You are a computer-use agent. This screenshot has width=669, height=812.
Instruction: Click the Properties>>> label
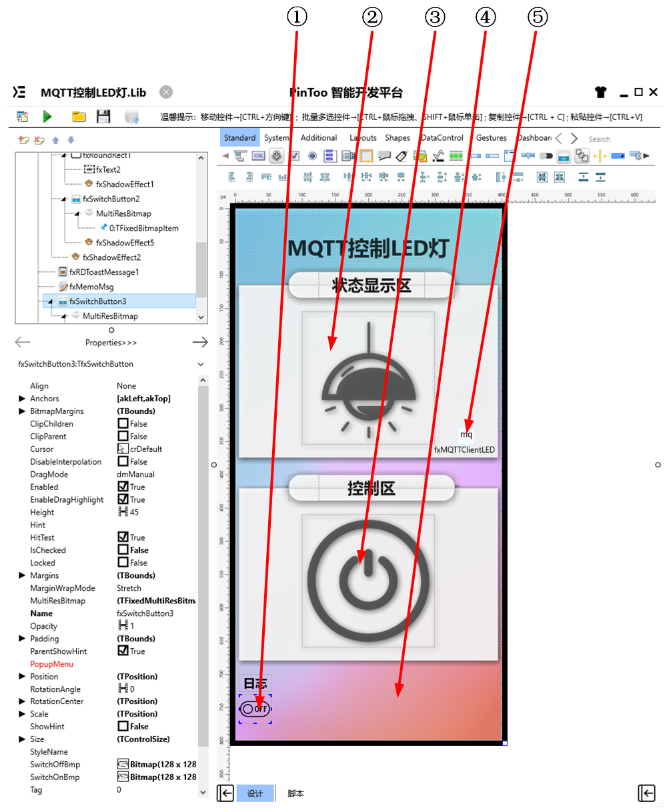click(x=111, y=343)
